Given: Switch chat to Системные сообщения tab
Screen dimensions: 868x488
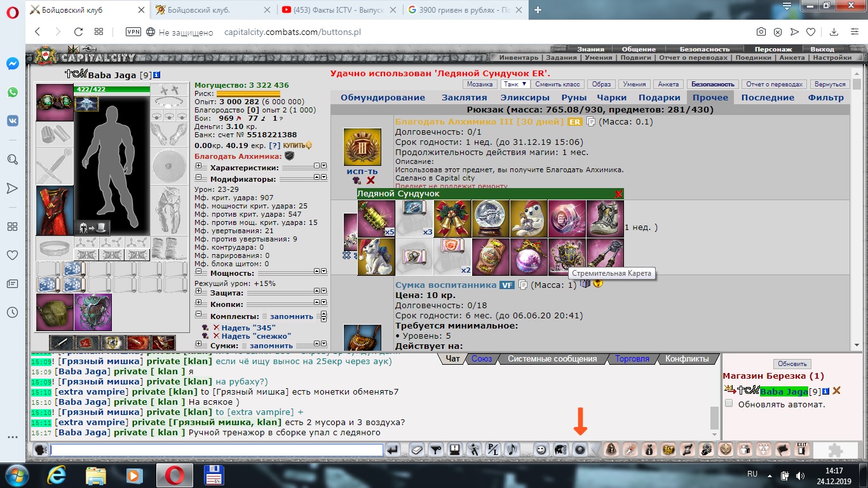Looking at the screenshot, I should (x=552, y=359).
